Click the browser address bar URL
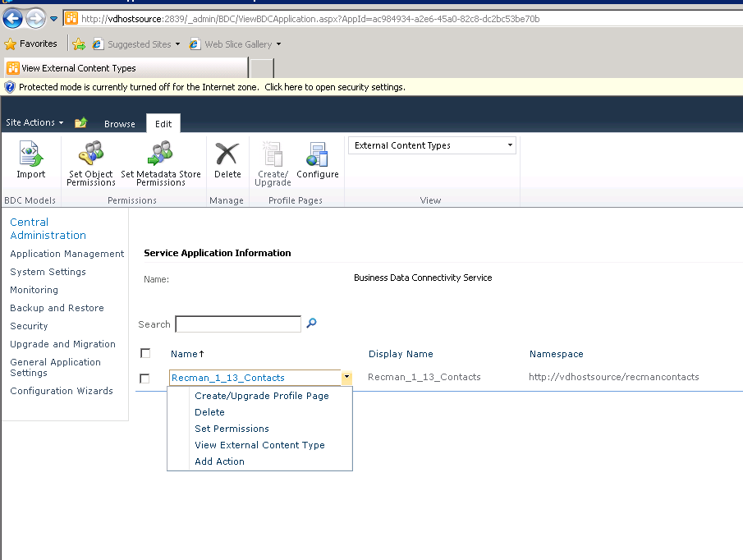This screenshot has width=743, height=560. 310,19
